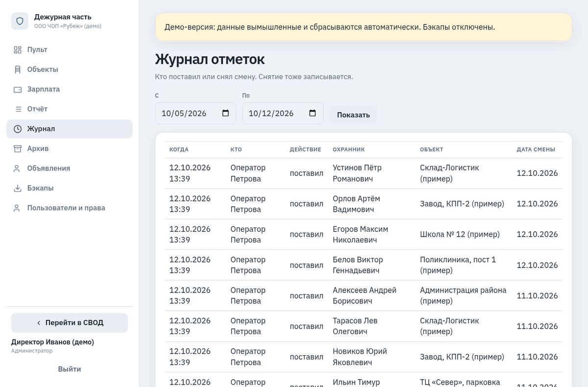
Task: Click the КТО column header
Action: click(x=236, y=149)
